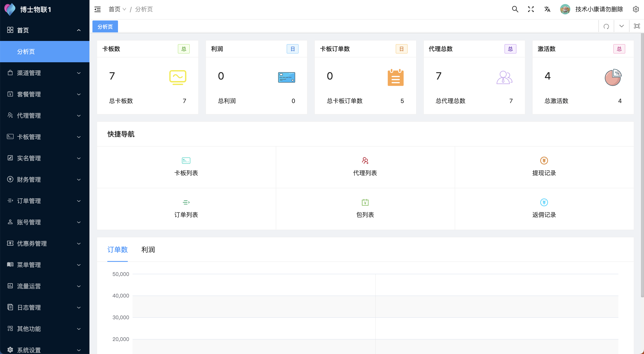Click the 包列表 package icon

coord(365,202)
